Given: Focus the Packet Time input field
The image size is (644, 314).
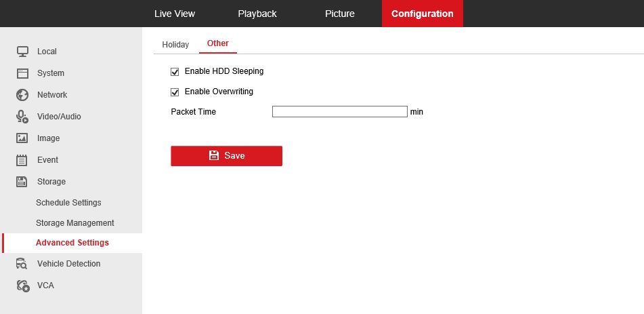Looking at the screenshot, I should pos(339,112).
